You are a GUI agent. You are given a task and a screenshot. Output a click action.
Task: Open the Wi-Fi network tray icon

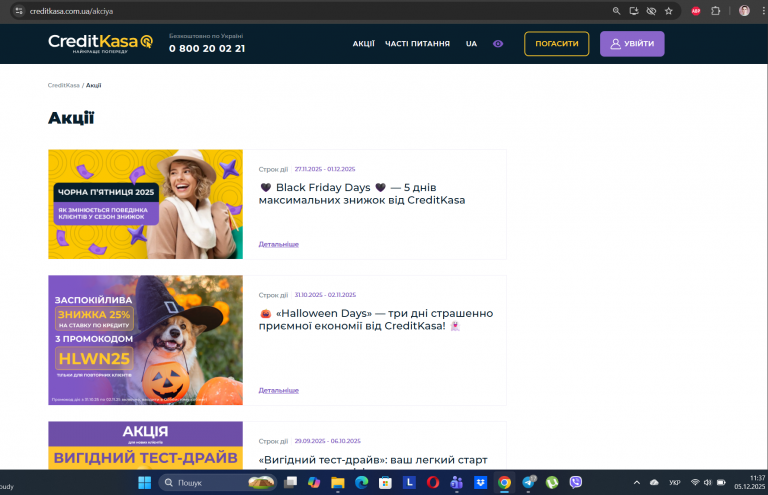click(695, 483)
